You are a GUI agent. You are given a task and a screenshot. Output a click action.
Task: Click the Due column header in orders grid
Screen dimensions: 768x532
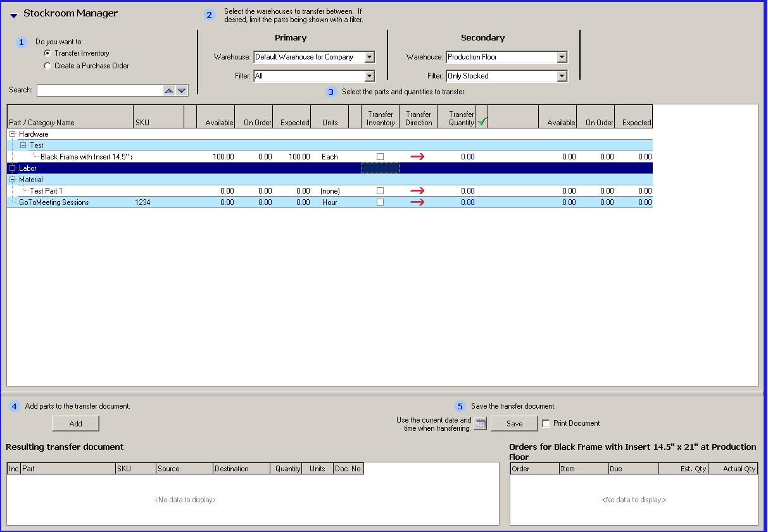pos(633,469)
